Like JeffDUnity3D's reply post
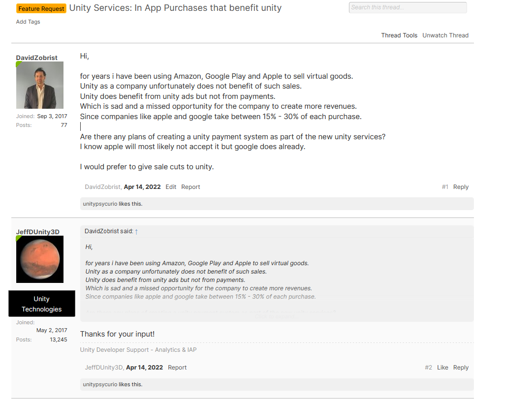Viewport: 532px width, 401px height. pos(442,368)
